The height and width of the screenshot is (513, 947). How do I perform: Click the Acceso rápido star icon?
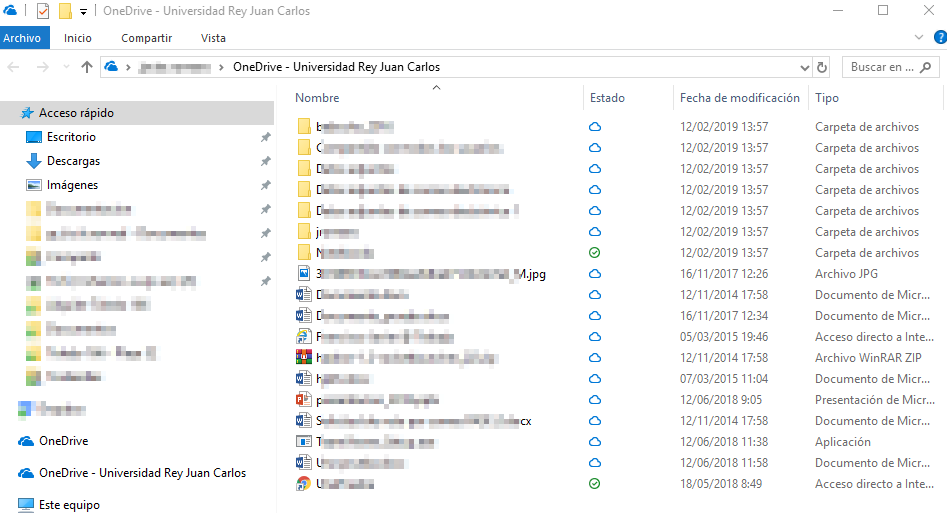click(27, 113)
